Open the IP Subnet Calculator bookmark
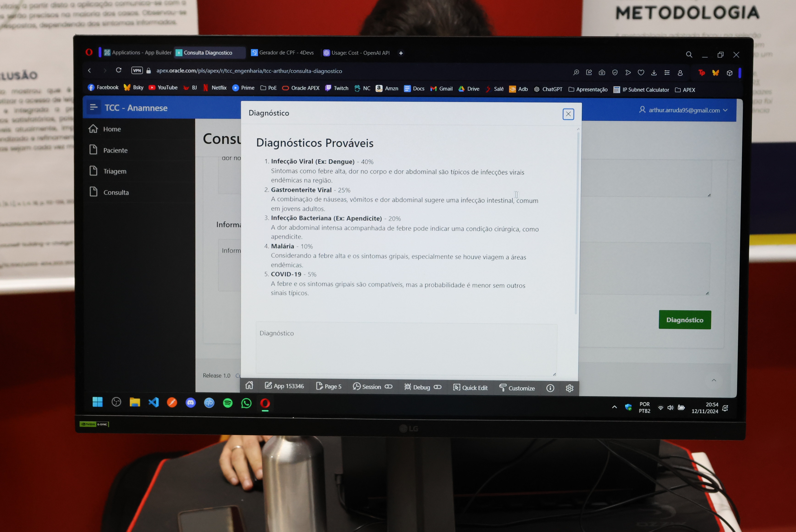Screen dimensions: 796x532 [x=641, y=90]
